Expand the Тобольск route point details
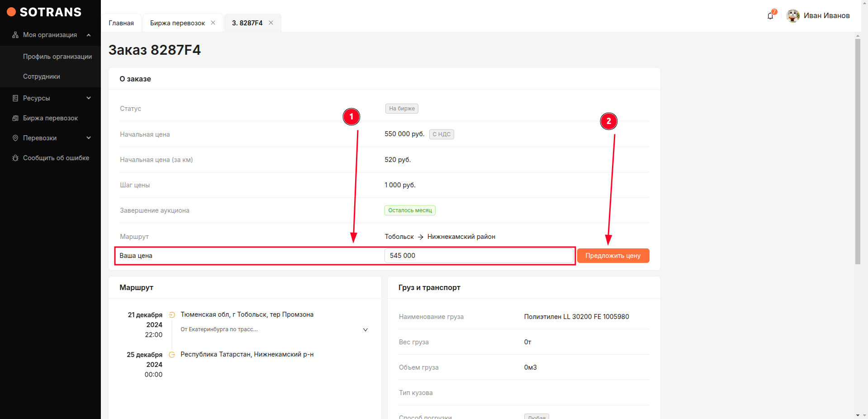868x419 pixels. point(365,330)
